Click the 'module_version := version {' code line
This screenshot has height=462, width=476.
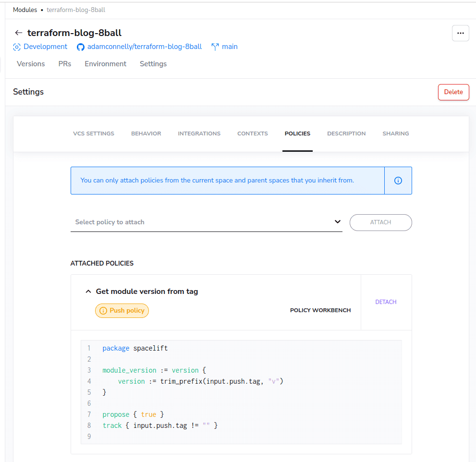[x=154, y=370]
